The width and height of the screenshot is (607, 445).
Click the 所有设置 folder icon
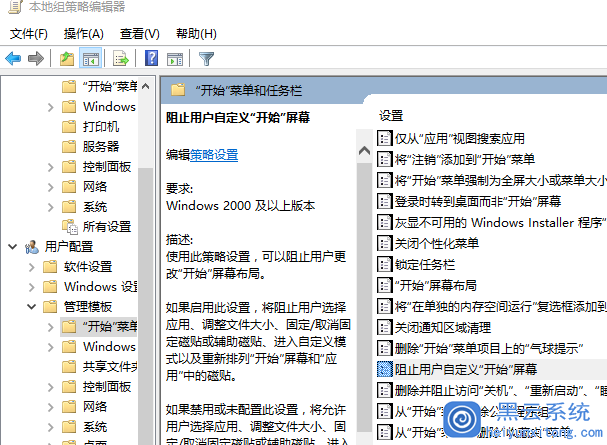(70, 226)
